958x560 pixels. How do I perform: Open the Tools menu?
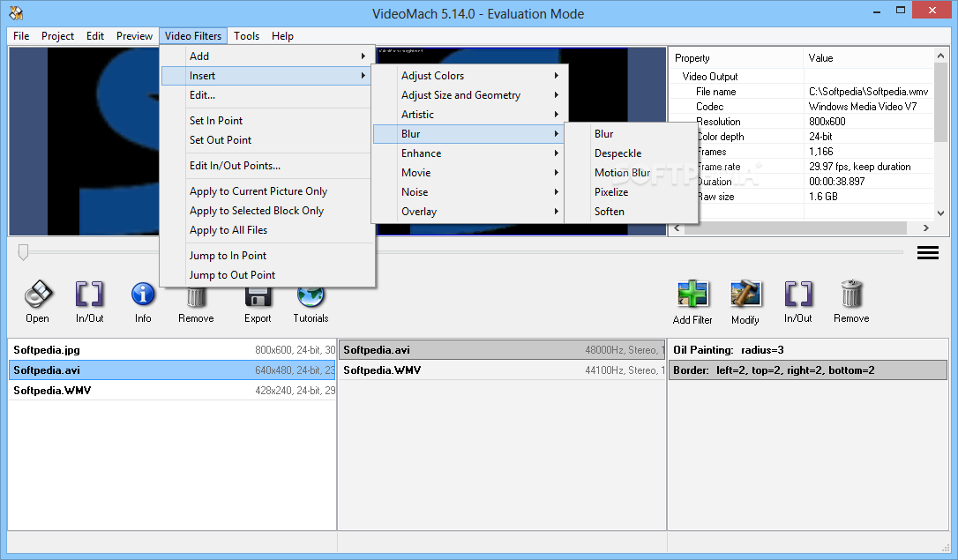pyautogui.click(x=247, y=36)
